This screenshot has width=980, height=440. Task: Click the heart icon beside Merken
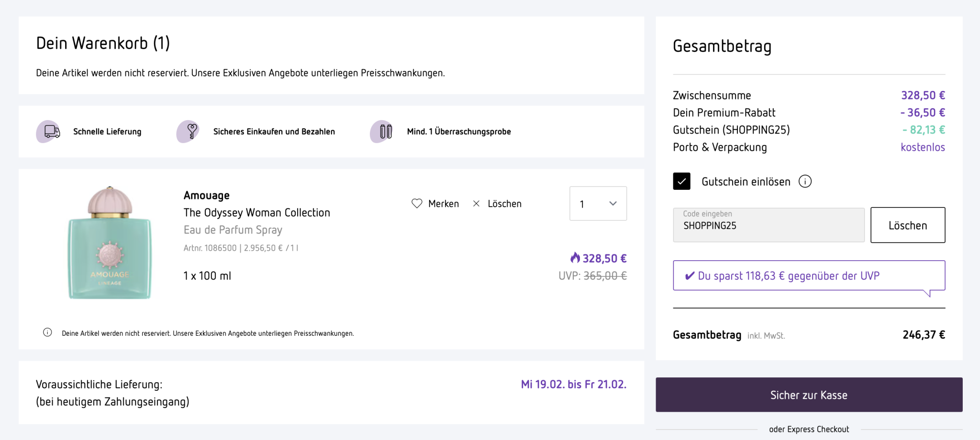point(417,204)
